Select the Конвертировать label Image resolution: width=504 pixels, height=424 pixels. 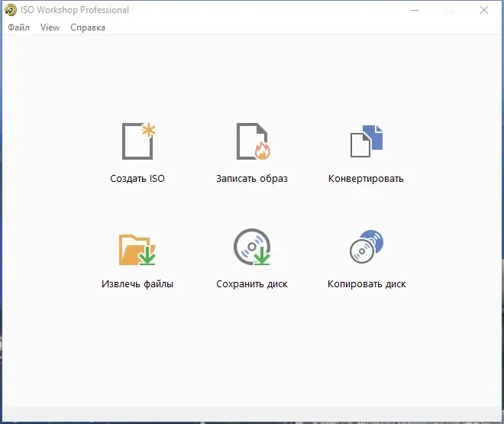366,179
